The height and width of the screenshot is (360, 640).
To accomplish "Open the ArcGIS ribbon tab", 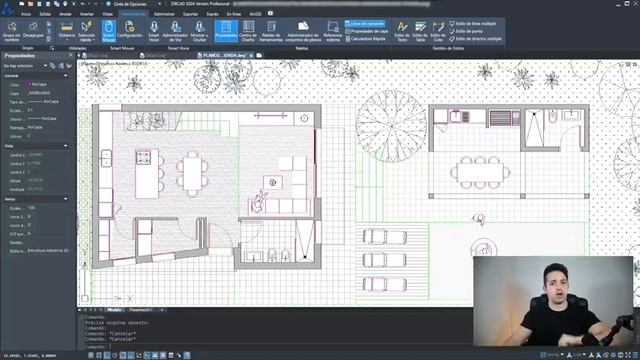I will pos(255,14).
